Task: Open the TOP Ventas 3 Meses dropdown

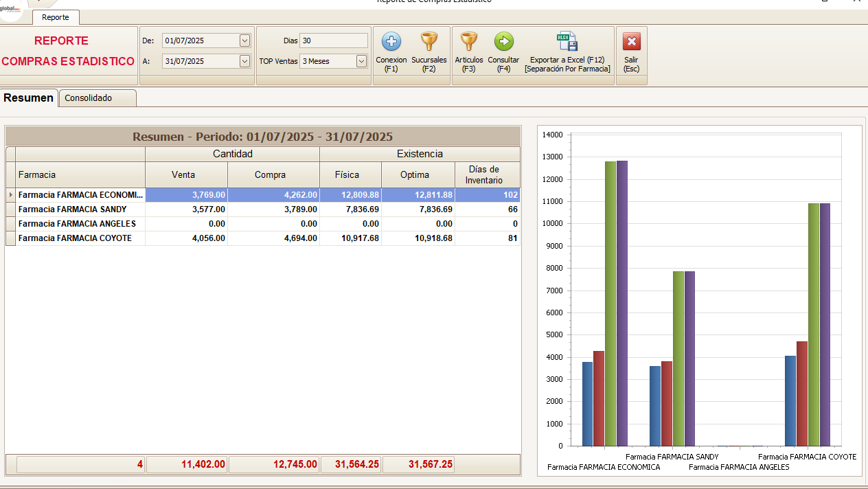Action: [361, 61]
